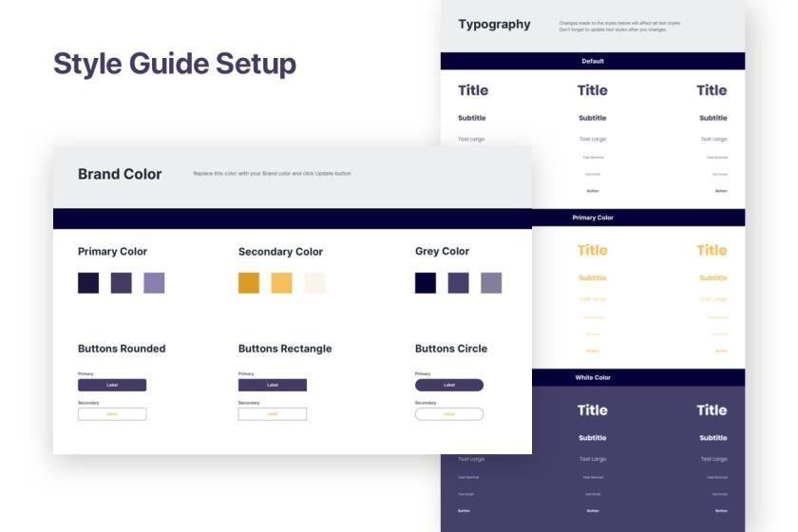Select the Default typography section bar

pyautogui.click(x=593, y=61)
